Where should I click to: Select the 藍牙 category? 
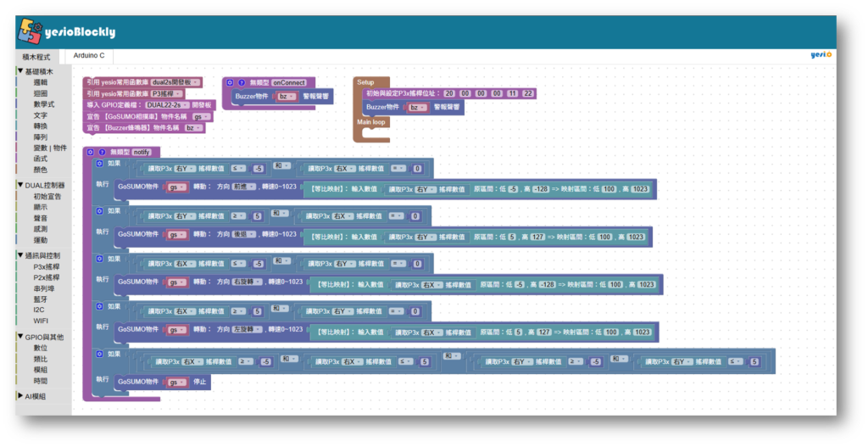pos(41,299)
